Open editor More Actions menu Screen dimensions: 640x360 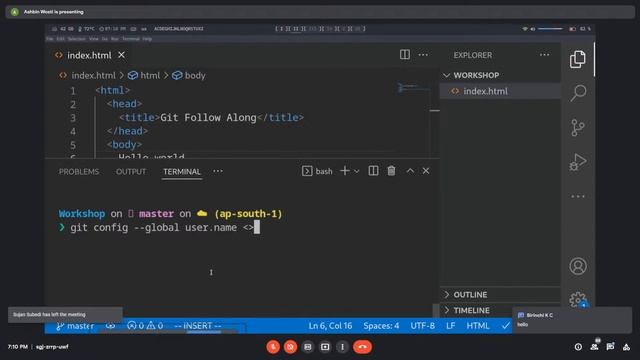(x=423, y=55)
